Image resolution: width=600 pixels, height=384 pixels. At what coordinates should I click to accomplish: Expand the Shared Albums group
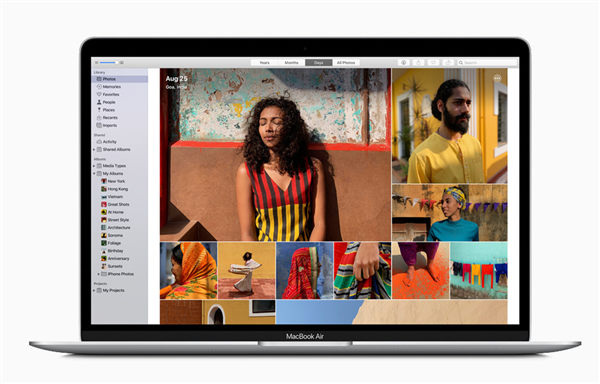(x=94, y=150)
